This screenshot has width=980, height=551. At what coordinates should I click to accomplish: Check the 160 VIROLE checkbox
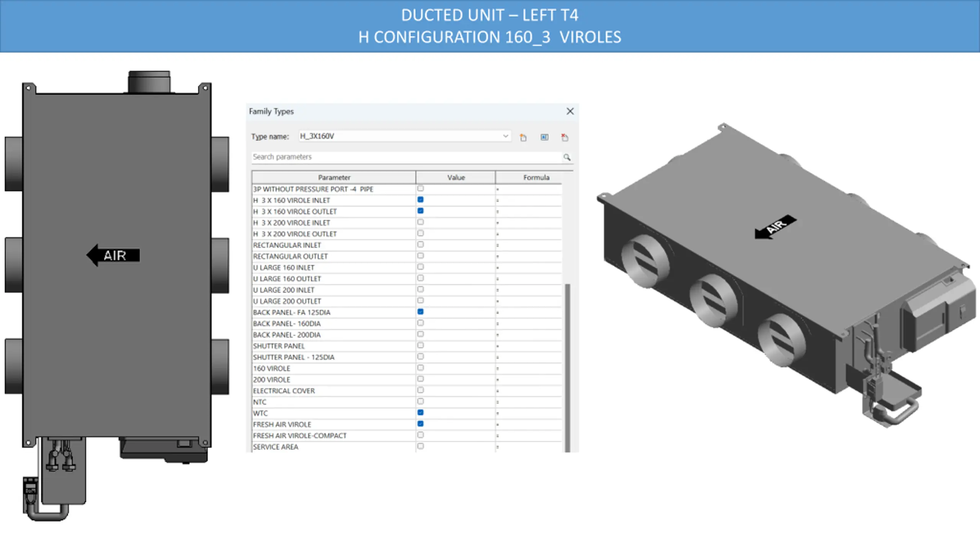click(x=420, y=367)
